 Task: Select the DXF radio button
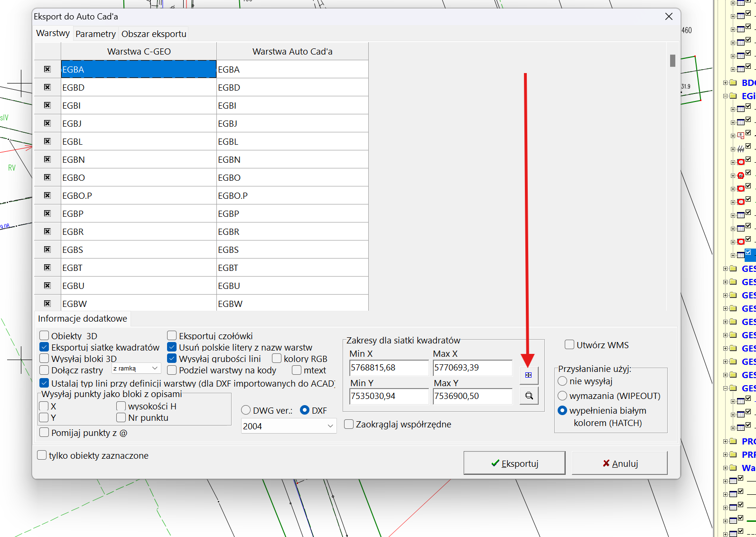pos(305,410)
